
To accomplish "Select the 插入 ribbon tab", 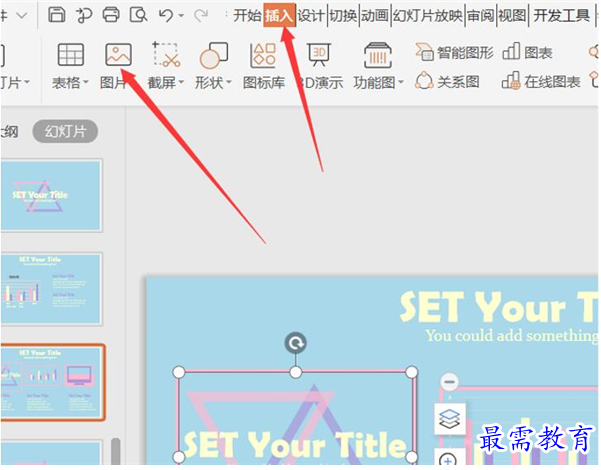I will [x=279, y=15].
